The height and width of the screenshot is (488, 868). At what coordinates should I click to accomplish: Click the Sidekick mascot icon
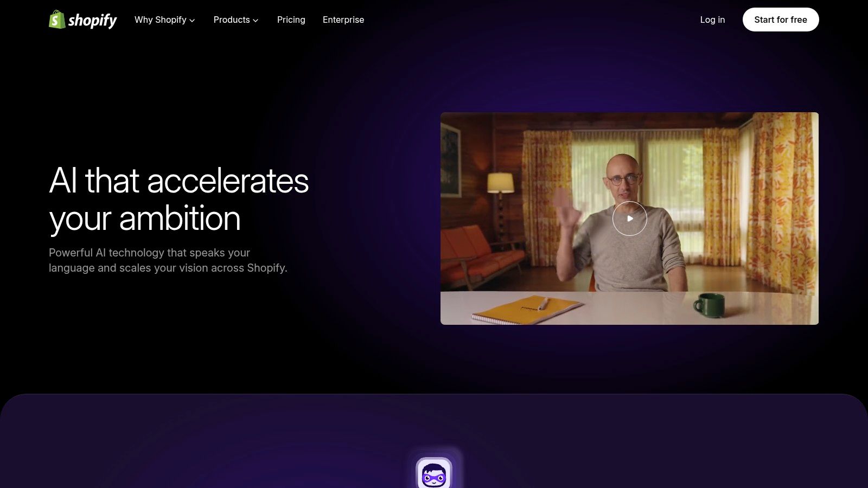tap(434, 473)
